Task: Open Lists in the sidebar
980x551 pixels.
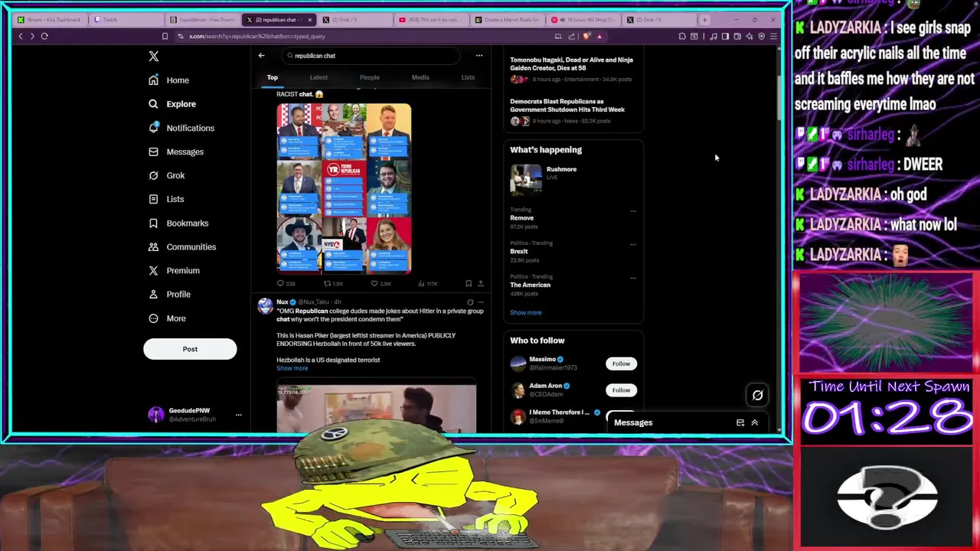Action: [x=166, y=199]
